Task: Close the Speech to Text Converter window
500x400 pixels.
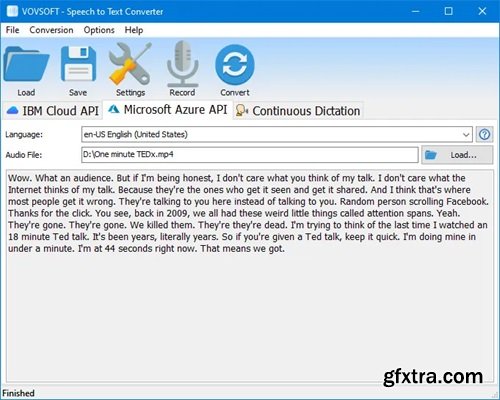Action: point(482,11)
